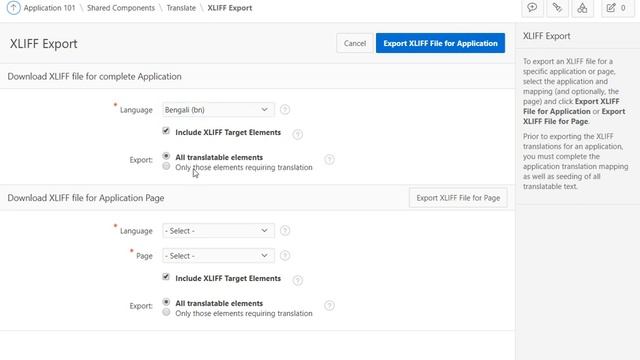This screenshot has width=640, height=360.
Task: Select application Only those elements requiring translation
Action: coord(166,166)
